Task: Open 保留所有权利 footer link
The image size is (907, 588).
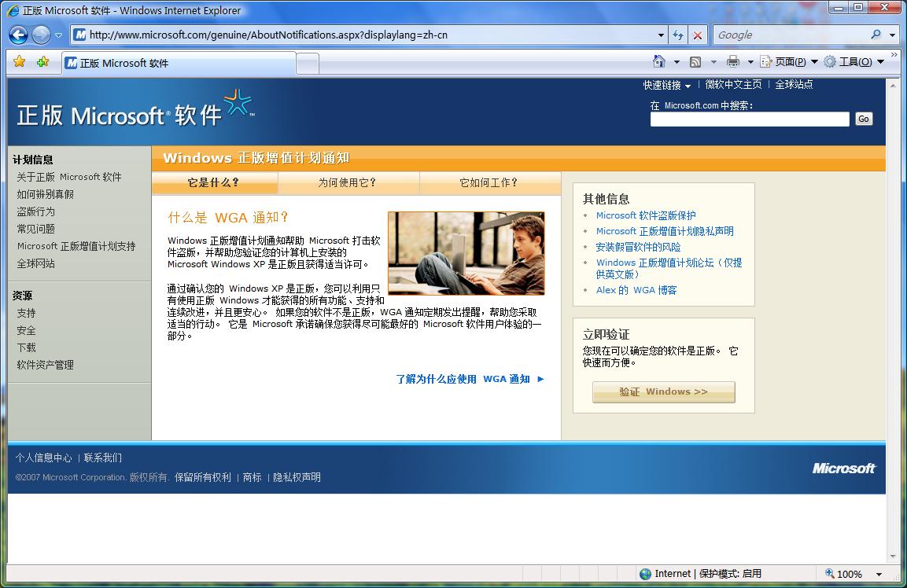Action: pyautogui.click(x=203, y=478)
